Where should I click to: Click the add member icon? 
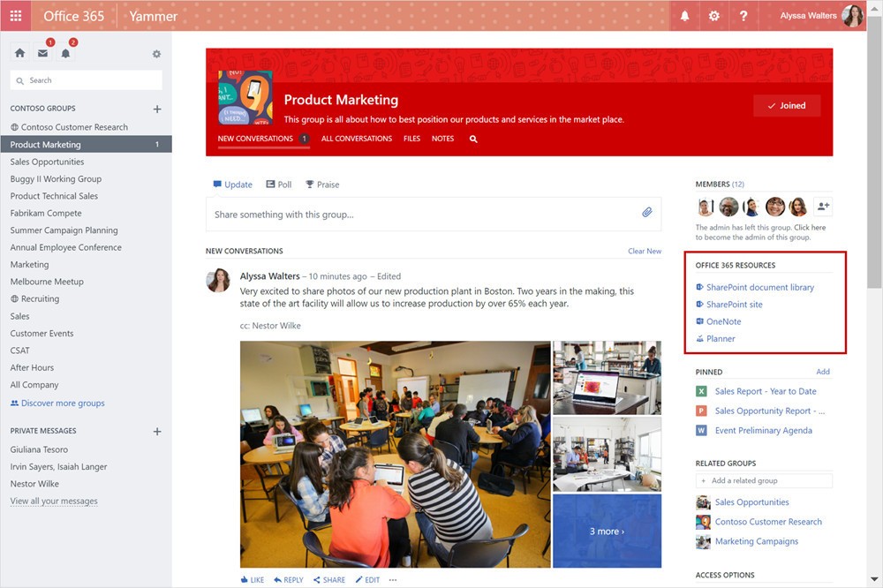coord(823,207)
